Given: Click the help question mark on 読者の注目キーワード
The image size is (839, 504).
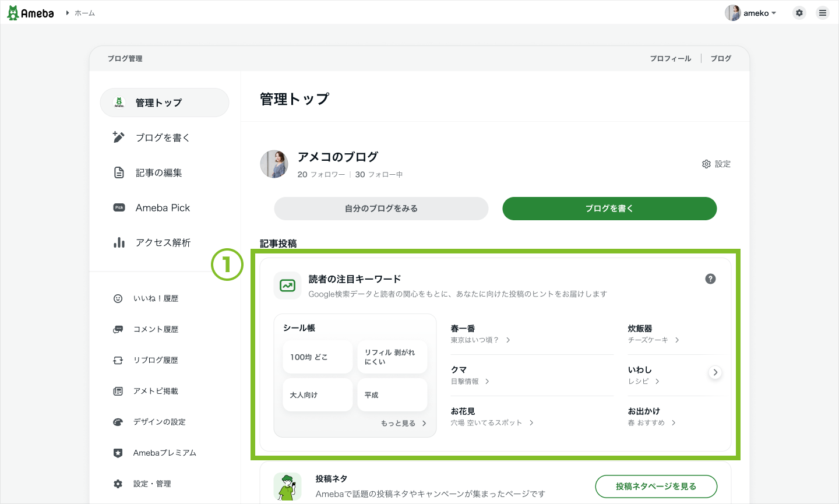Looking at the screenshot, I should coord(710,279).
